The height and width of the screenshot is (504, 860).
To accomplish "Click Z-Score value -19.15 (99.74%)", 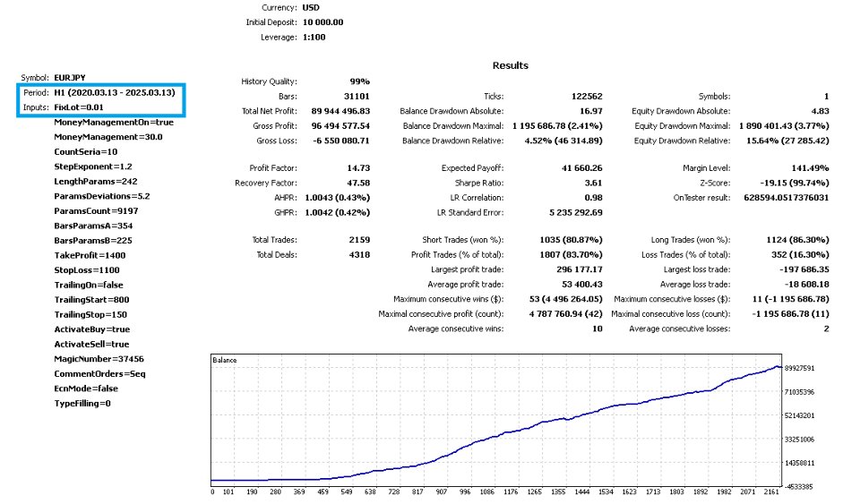I will pos(795,183).
